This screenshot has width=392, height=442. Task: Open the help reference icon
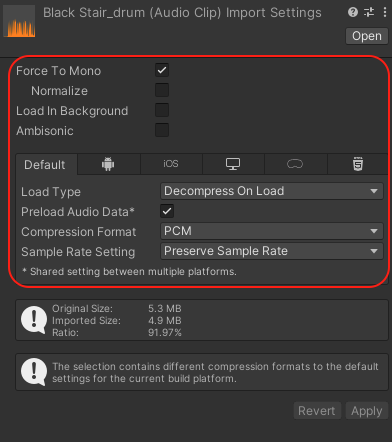tap(353, 12)
